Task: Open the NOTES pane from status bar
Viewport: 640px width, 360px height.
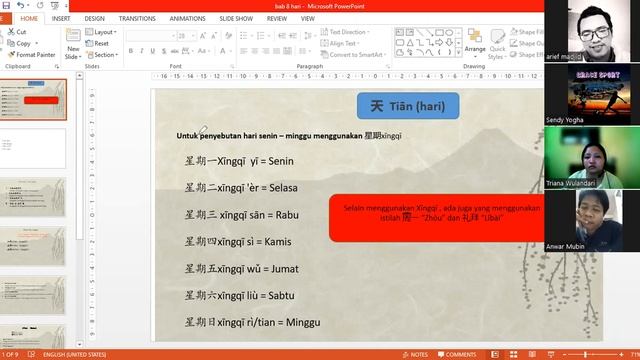Action: (415, 355)
